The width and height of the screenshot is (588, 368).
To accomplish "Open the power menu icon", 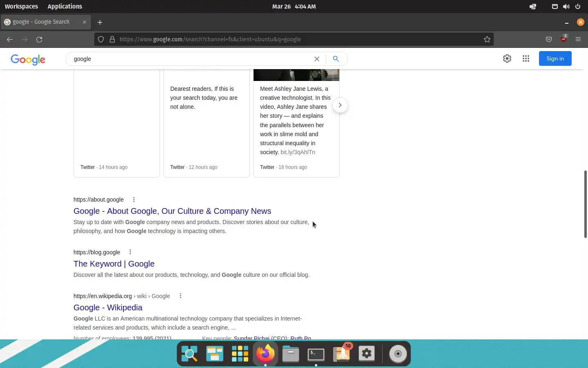I will click(x=578, y=7).
